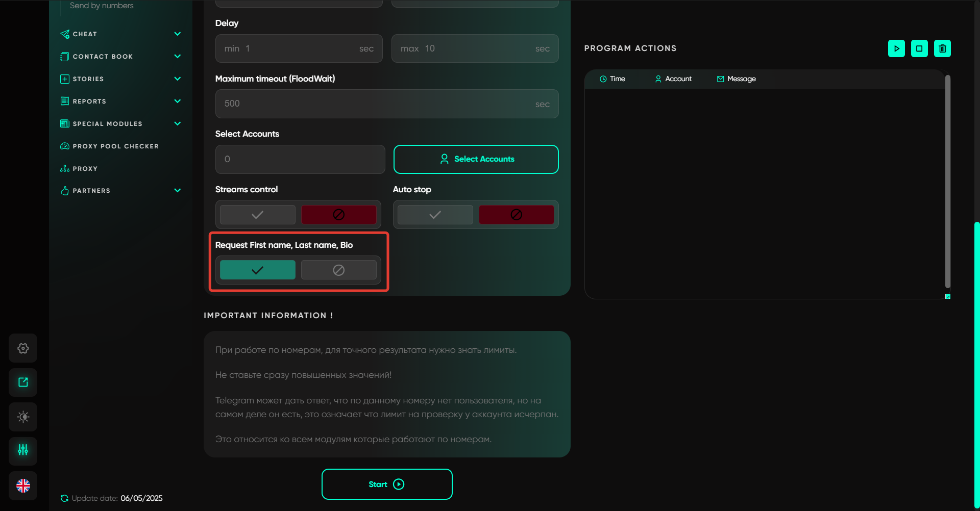The image size is (980, 511).
Task: Click the play icon in Program Actions
Action: coord(896,48)
